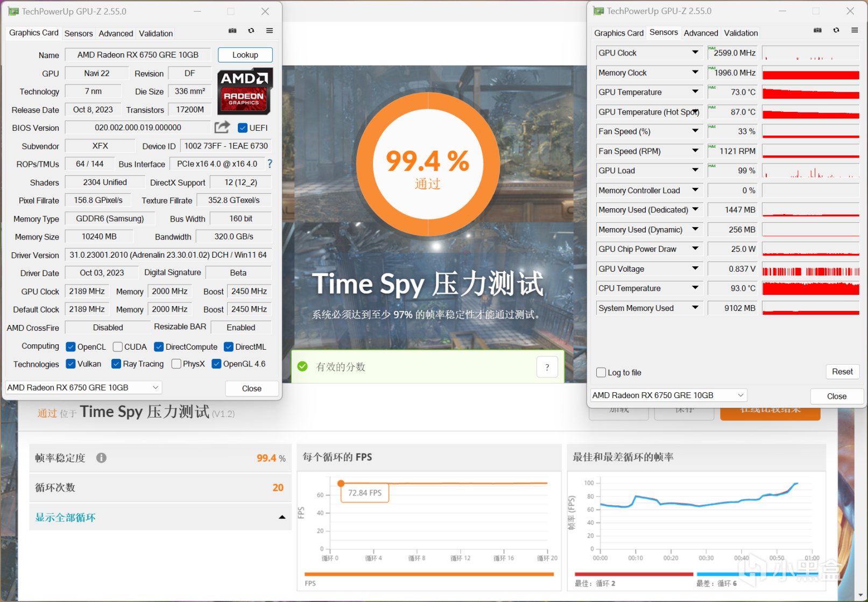Screen dimensions: 868x602
Task: Toggle the PhysX checkbox
Action: tap(176, 364)
